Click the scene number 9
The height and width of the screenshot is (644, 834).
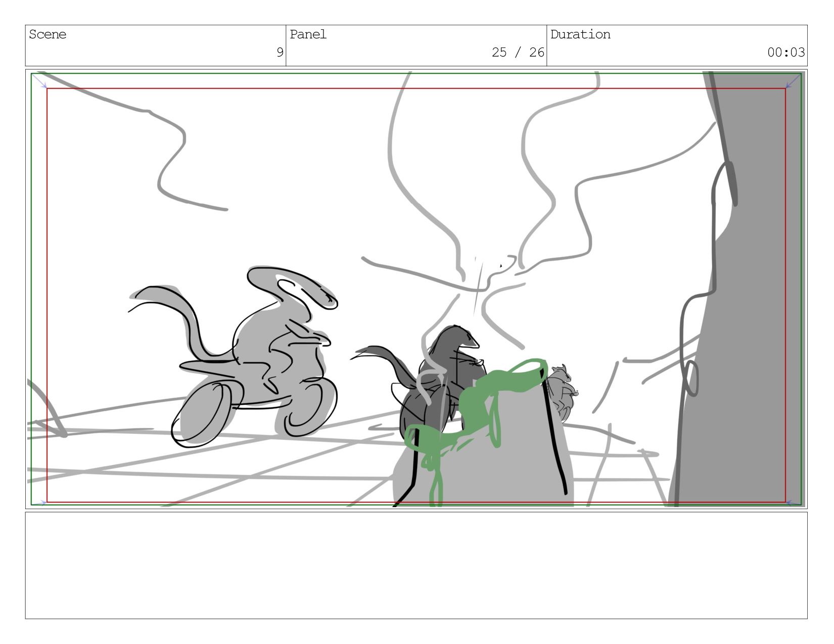(x=280, y=52)
